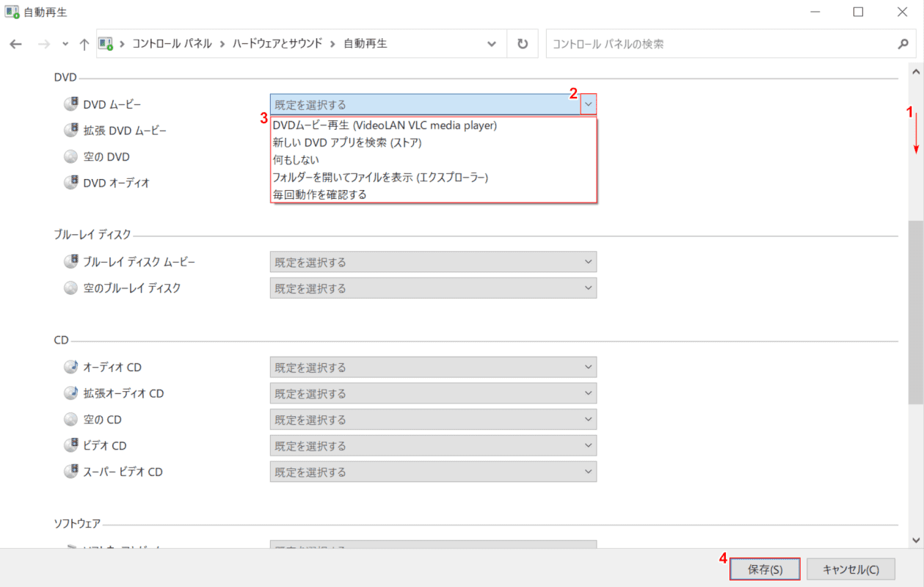
Task: Click the scrollbar down arrow
Action: coord(916,539)
